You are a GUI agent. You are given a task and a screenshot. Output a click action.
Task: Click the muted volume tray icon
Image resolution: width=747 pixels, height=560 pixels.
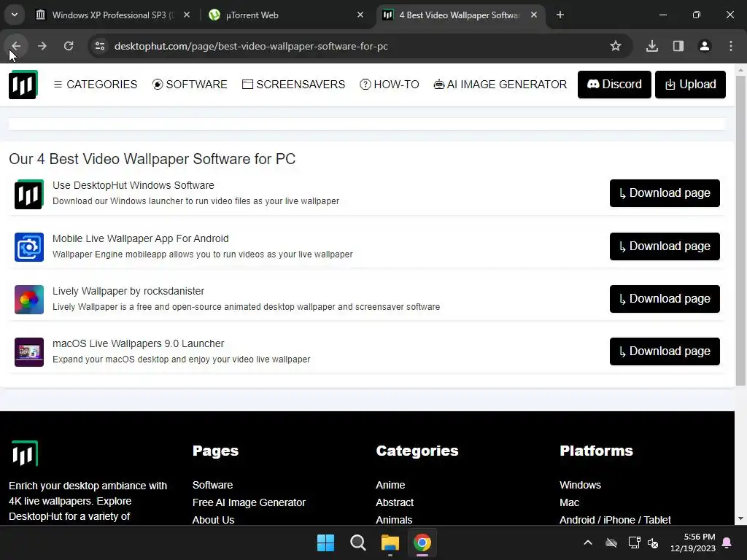point(653,542)
